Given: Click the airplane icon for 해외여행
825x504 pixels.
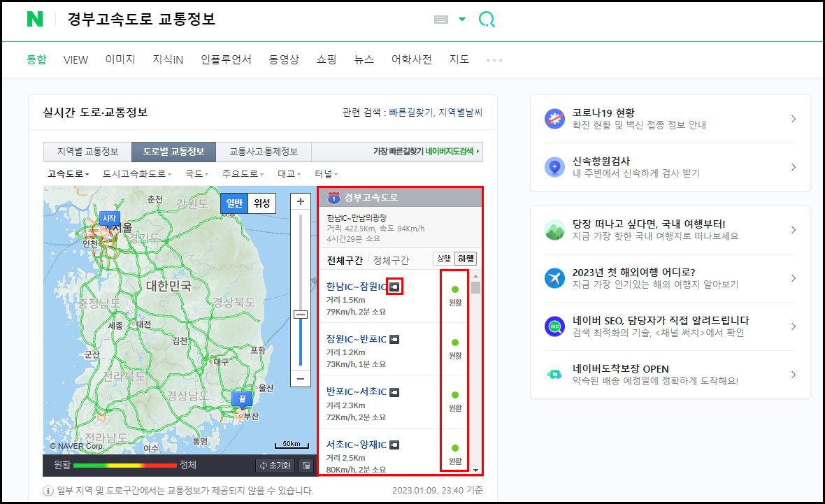Looking at the screenshot, I should coord(554,278).
